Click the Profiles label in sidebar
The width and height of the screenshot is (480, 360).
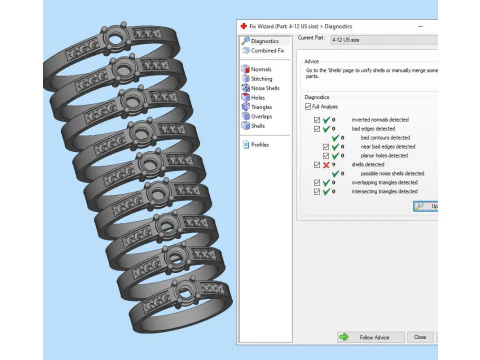260,145
